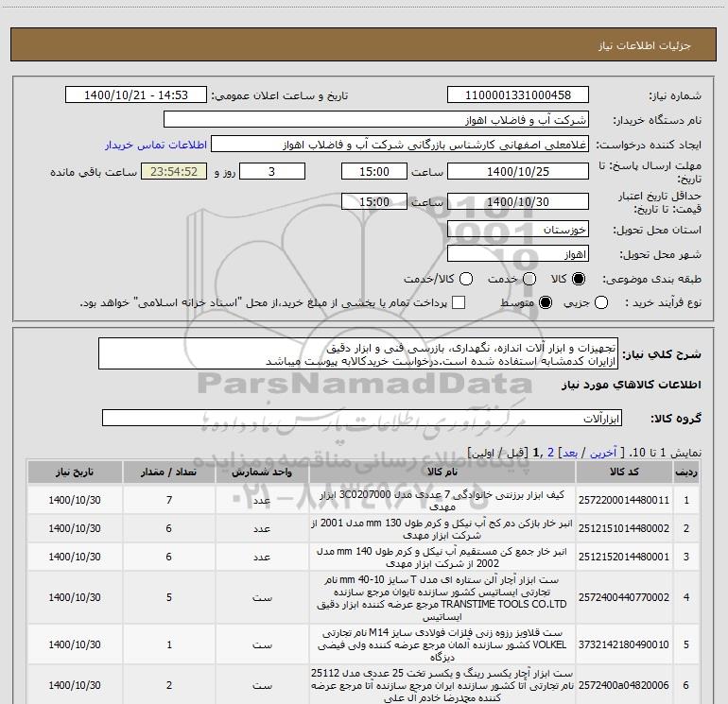Viewport: 728px width, 704px height.
Task: Click the product group field ابزارآلات
Action: tap(362, 418)
